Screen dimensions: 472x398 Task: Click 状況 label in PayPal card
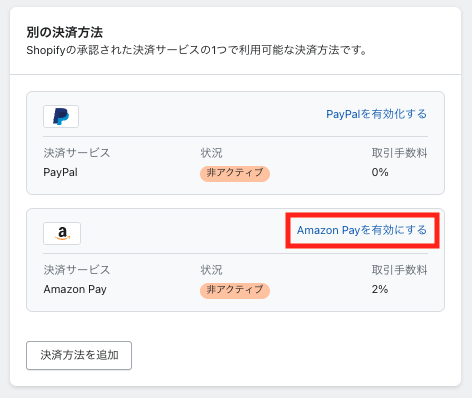tap(211, 153)
